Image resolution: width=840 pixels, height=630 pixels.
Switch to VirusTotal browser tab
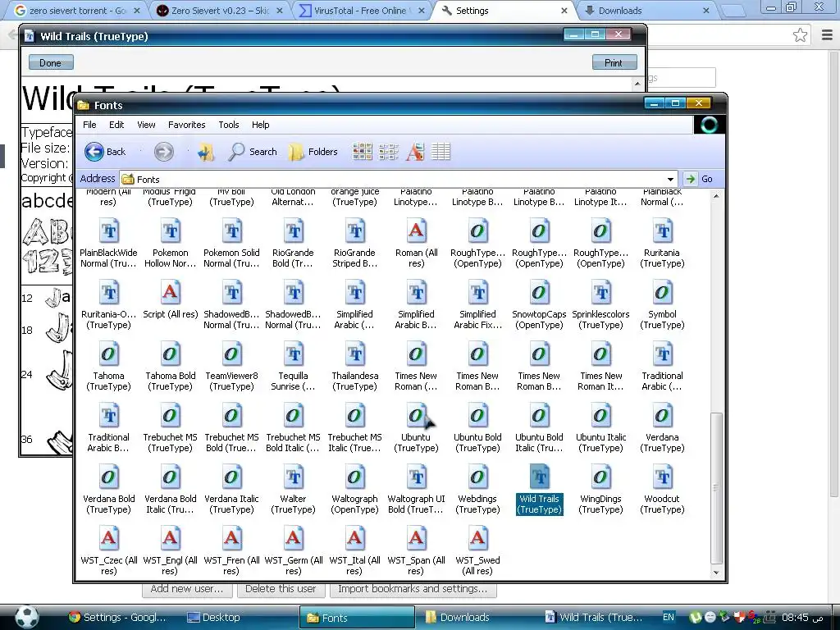[360, 11]
